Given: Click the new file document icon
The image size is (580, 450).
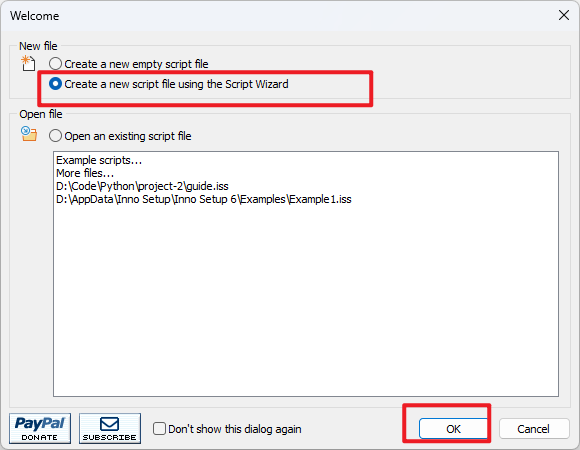Looking at the screenshot, I should (28, 63).
